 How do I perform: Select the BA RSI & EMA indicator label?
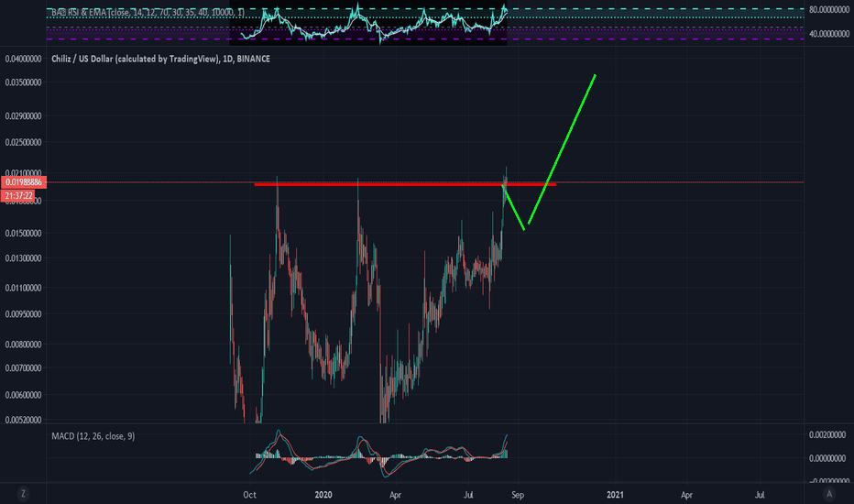tap(148, 12)
